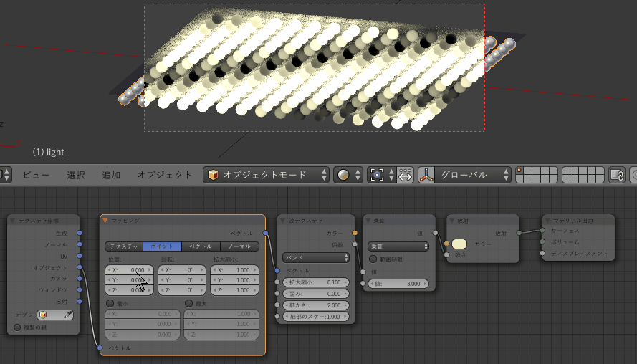This screenshot has height=364, width=637.
Task: Click the ボリューム input socket
Action: pyautogui.click(x=542, y=241)
